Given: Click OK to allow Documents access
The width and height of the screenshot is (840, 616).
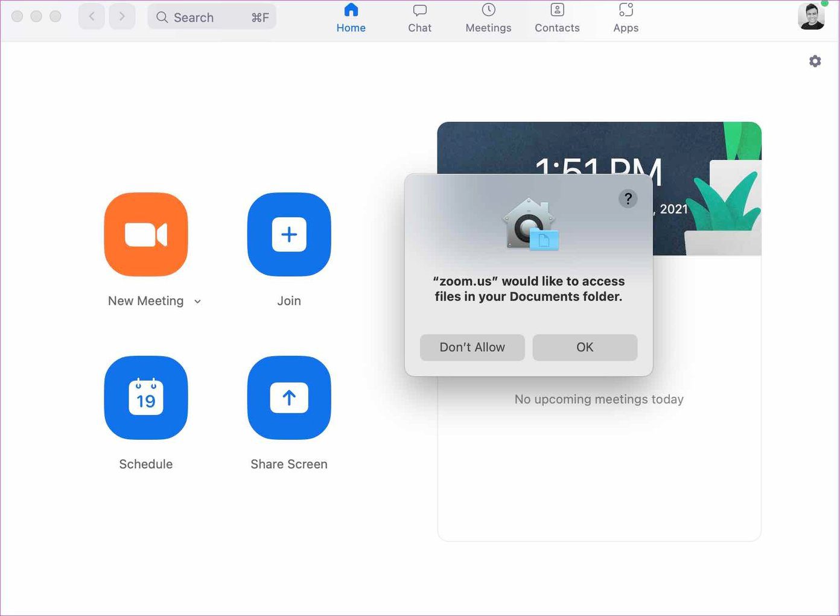Looking at the screenshot, I should tap(585, 348).
